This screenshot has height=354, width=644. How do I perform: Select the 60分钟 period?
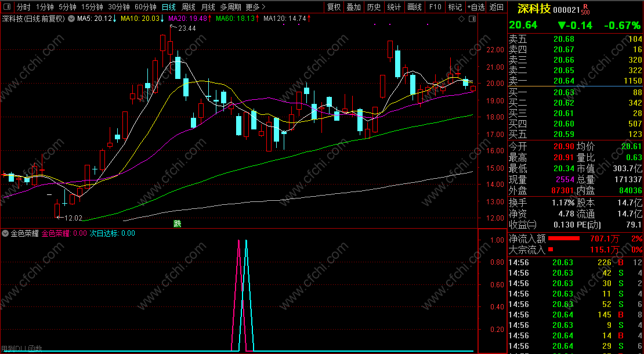click(146, 7)
